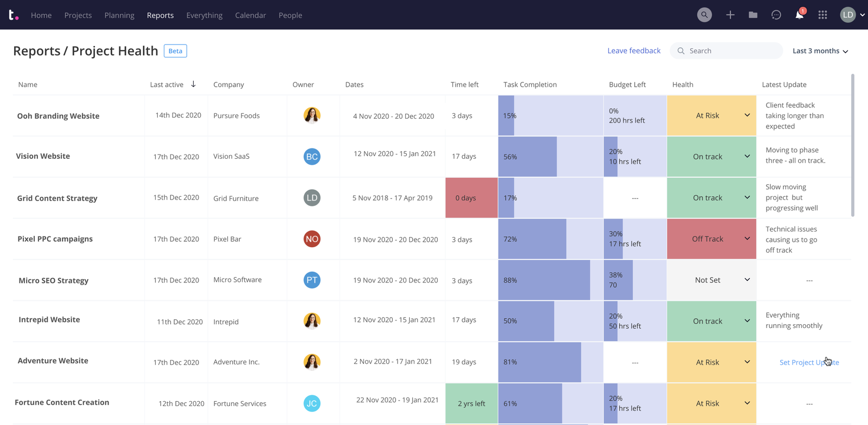Click the plus quick-add icon
This screenshot has width=868, height=425.
click(x=730, y=15)
